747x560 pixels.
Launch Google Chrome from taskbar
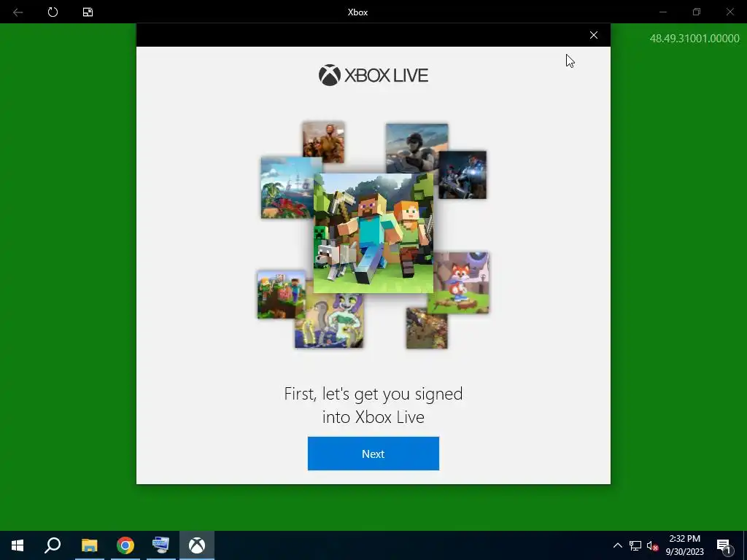[125, 545]
